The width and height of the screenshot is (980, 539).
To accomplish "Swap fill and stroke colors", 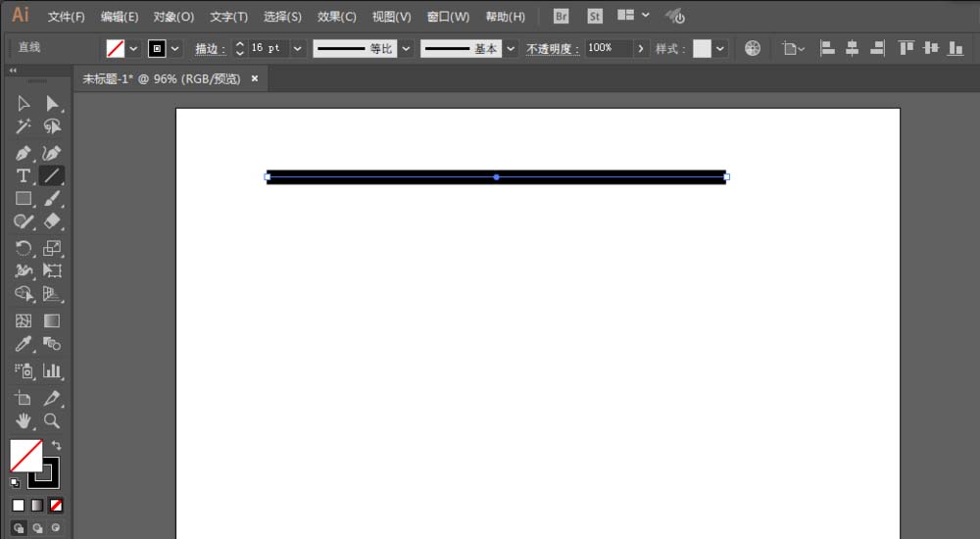I will coord(56,445).
